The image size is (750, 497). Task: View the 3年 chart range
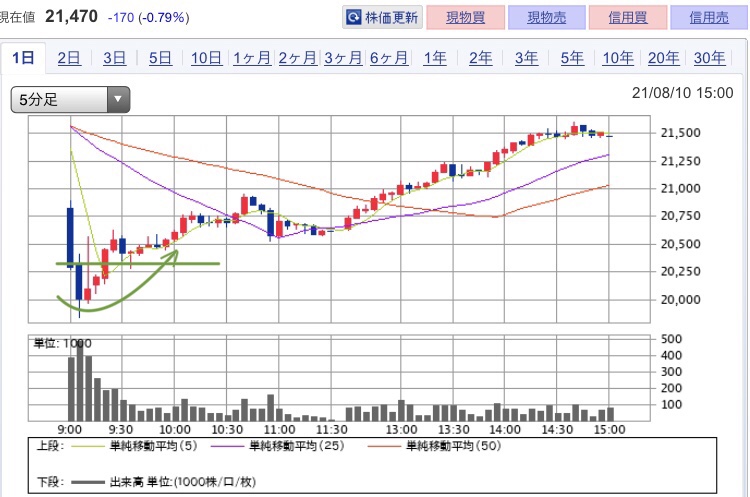(526, 58)
